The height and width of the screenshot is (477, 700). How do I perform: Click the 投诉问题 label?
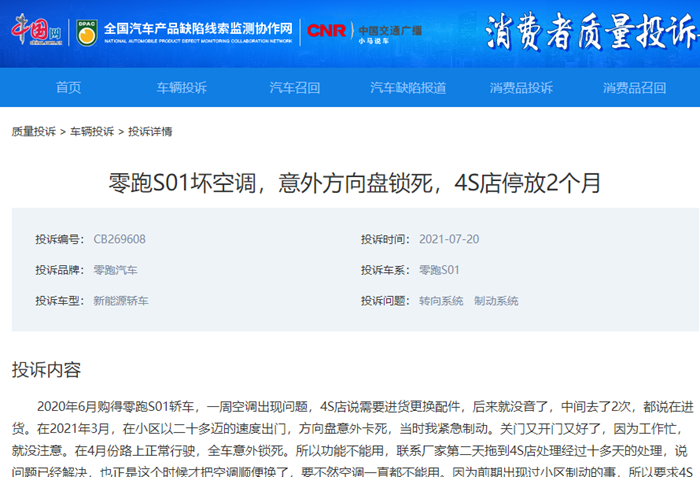click(385, 301)
